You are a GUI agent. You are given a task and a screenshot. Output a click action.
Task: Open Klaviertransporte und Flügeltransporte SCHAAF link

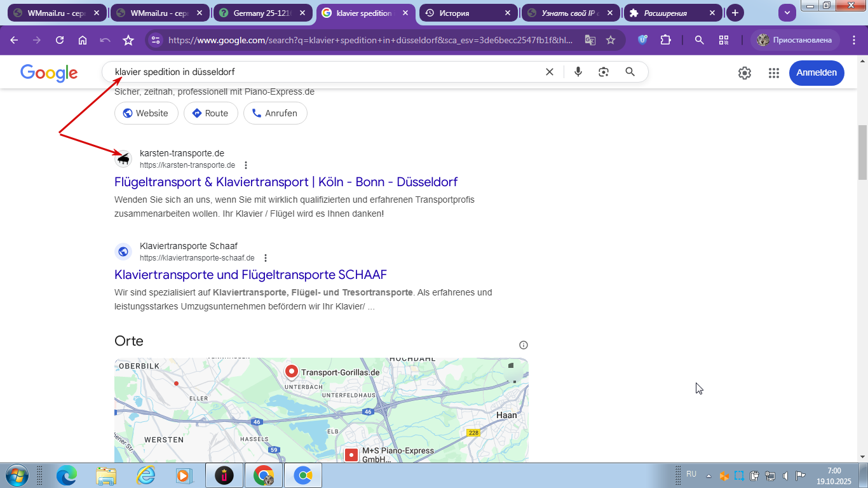pyautogui.click(x=250, y=275)
